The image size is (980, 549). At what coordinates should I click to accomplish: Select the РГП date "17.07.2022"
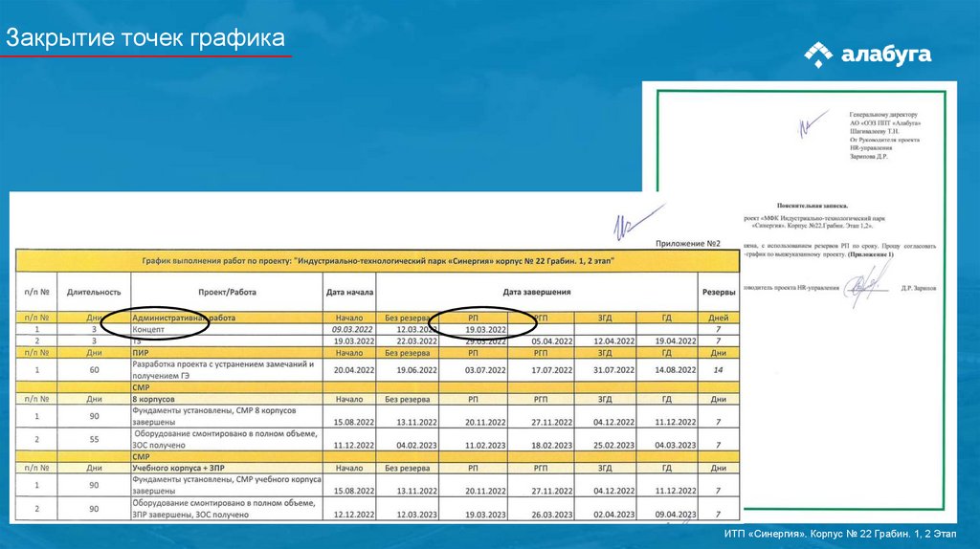click(x=552, y=370)
